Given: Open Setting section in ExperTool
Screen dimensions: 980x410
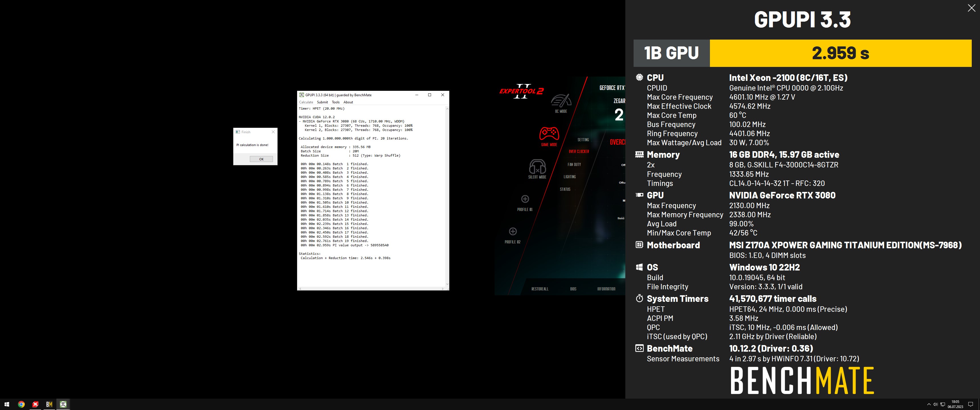Looking at the screenshot, I should pyautogui.click(x=583, y=140).
